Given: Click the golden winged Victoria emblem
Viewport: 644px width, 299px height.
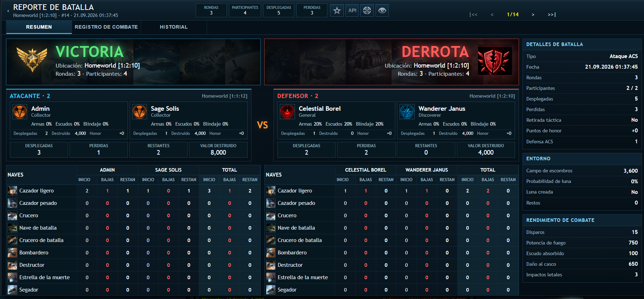Looking at the screenshot, I should [32, 60].
